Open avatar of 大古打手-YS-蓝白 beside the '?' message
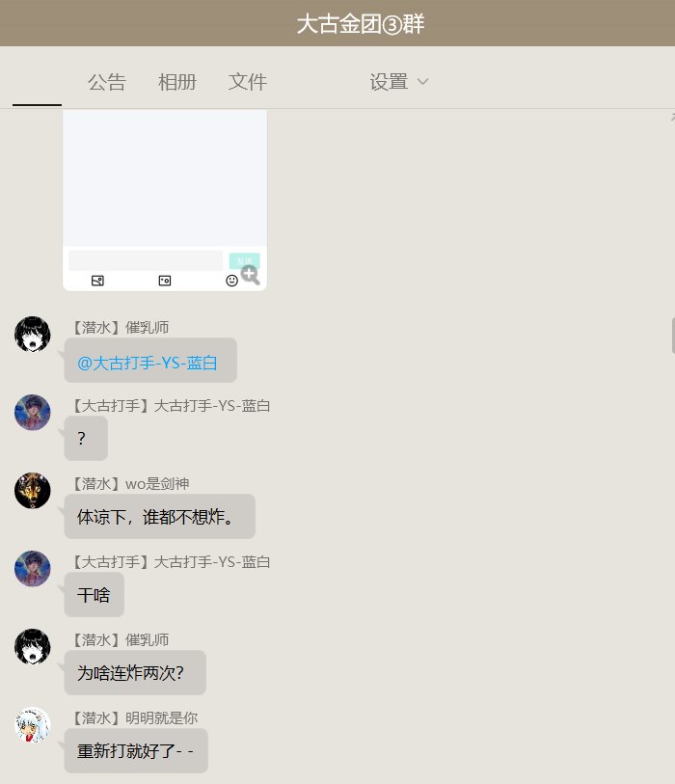The image size is (675, 784). point(33,413)
